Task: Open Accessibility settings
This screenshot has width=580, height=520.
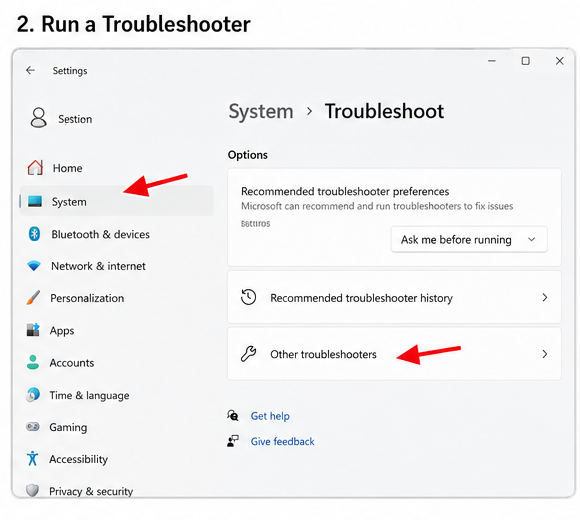Action: 117,459
